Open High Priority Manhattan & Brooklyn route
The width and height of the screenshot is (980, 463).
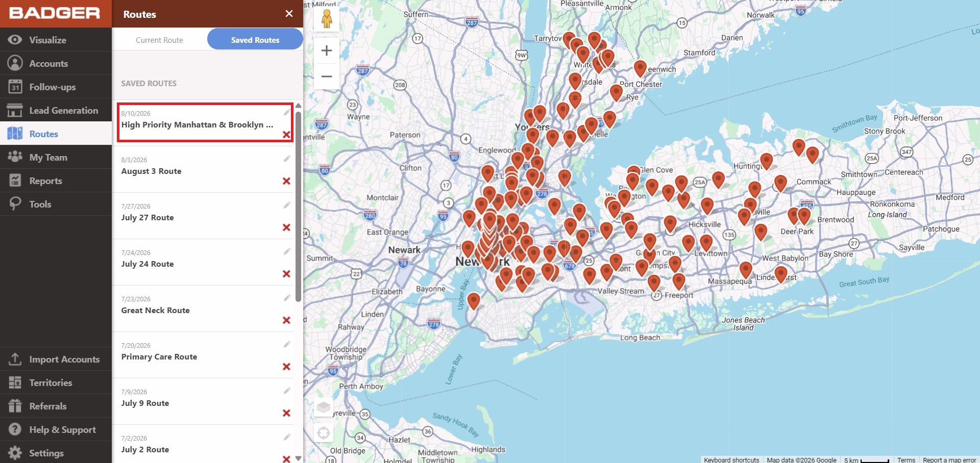click(197, 124)
